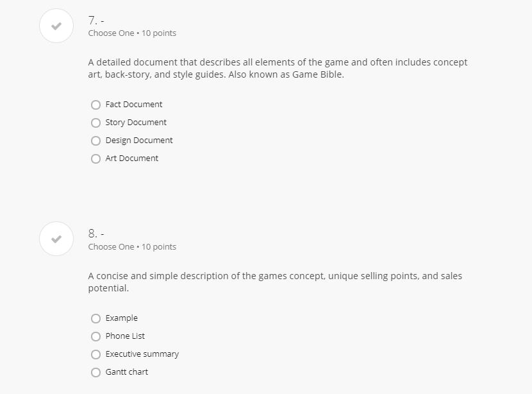Select the Fact Document radio button
This screenshot has height=394, width=532.
click(x=96, y=105)
